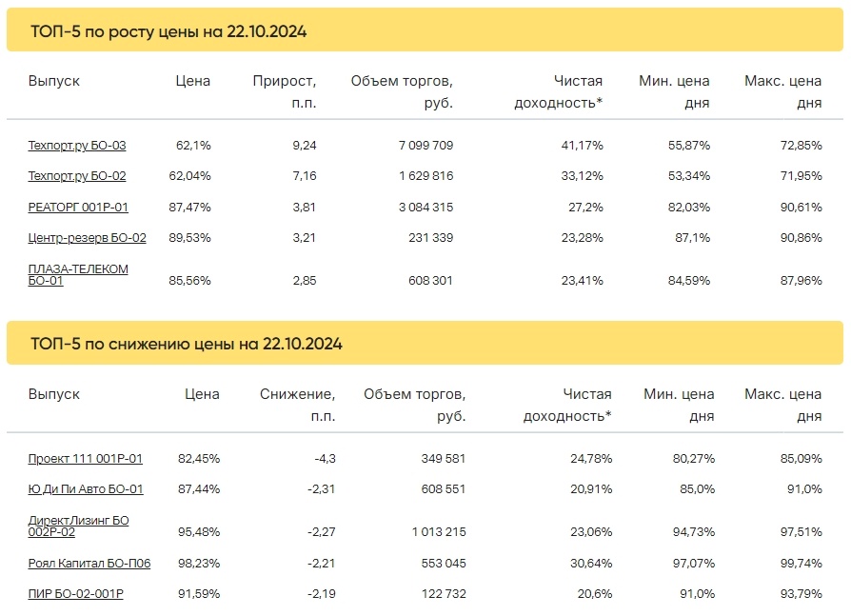The width and height of the screenshot is (851, 616).
Task: Click the Прирост, п.п. column header
Action: tap(285, 91)
